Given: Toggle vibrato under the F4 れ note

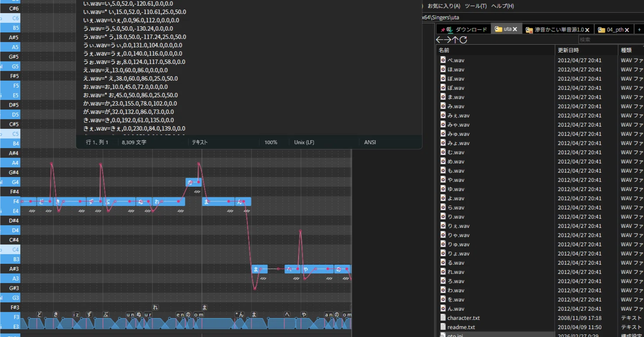Looking at the screenshot, I should pyautogui.click(x=180, y=211).
